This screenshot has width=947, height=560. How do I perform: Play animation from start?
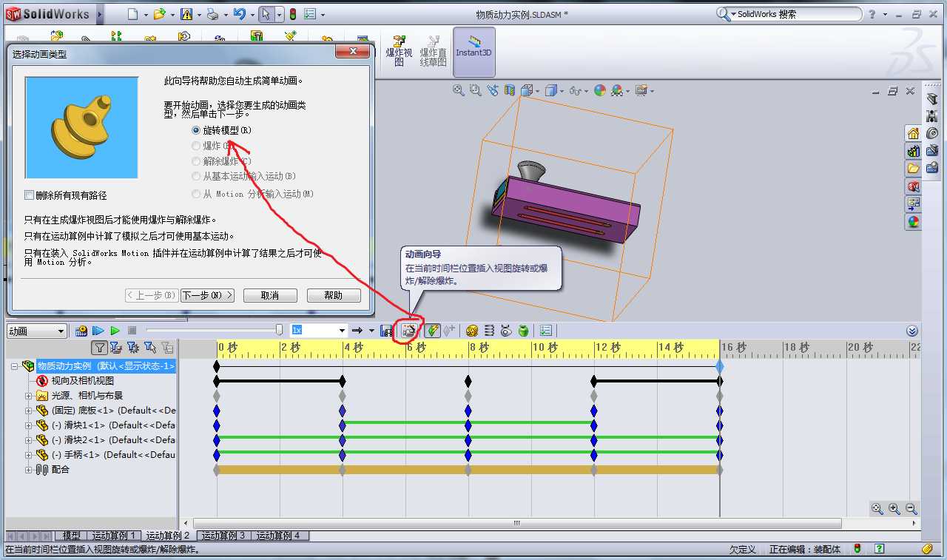coord(98,331)
